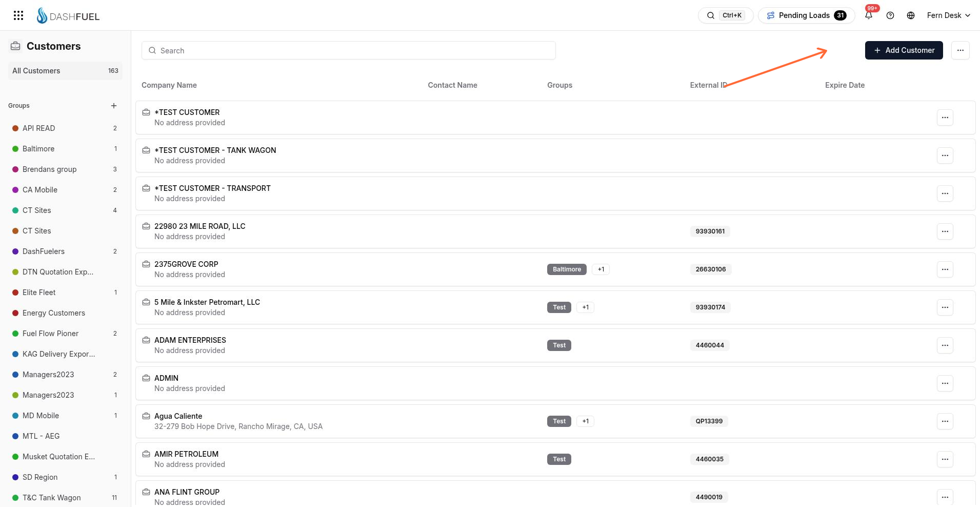Open Pending Loads
Viewport: 980px width, 507px height.
click(x=807, y=15)
